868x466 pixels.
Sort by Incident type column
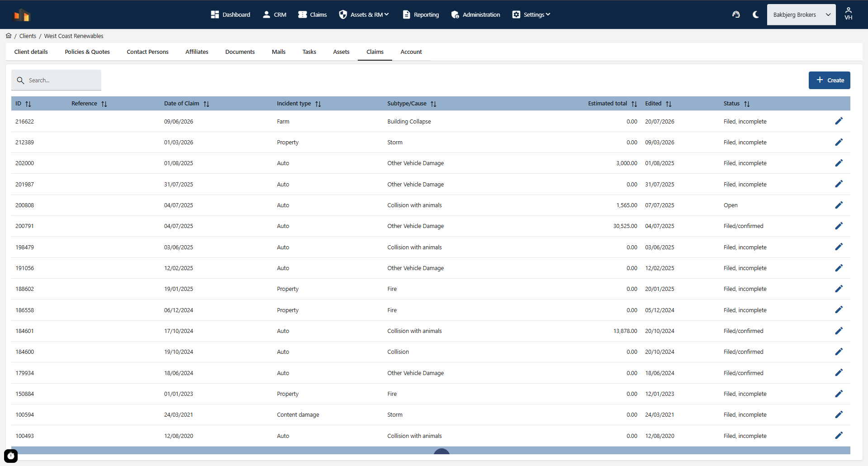(318, 104)
